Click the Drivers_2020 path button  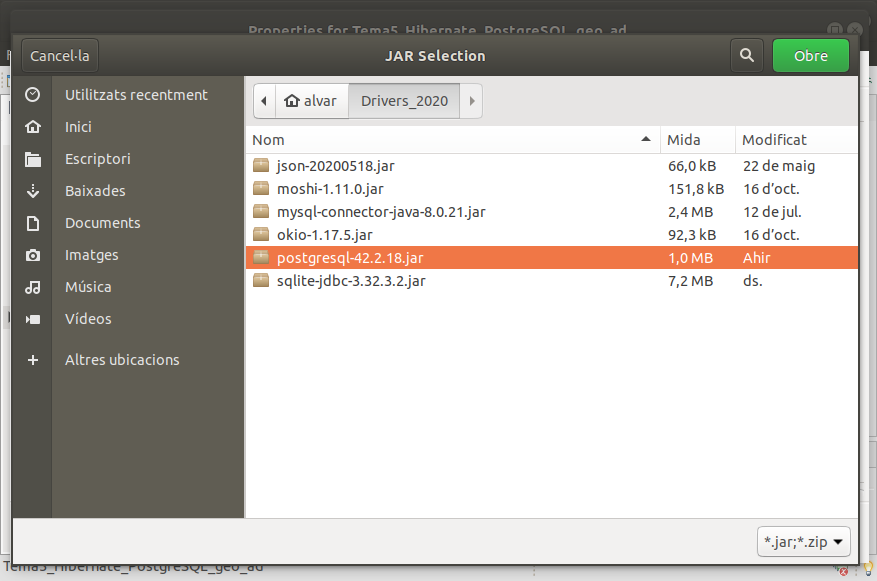(x=404, y=101)
